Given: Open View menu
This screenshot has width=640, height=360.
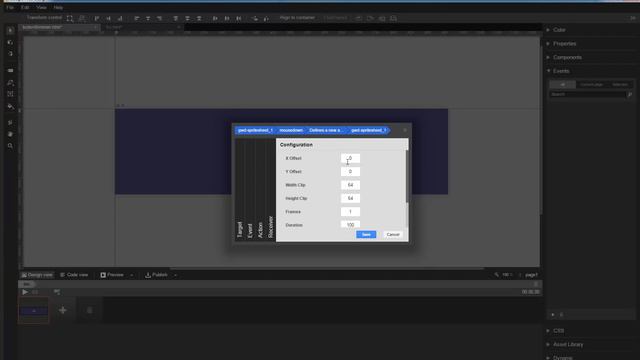Looking at the screenshot, I should tap(41, 7).
